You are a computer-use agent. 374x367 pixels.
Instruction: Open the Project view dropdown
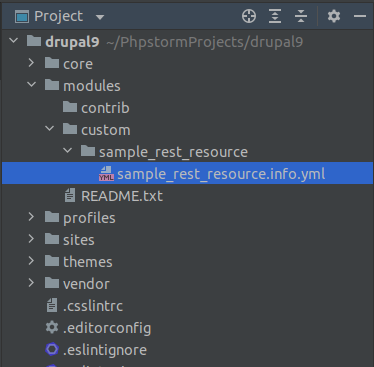click(x=100, y=17)
